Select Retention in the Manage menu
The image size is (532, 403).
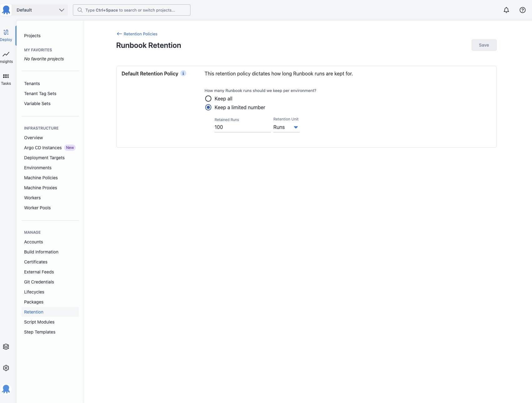[50, 312]
